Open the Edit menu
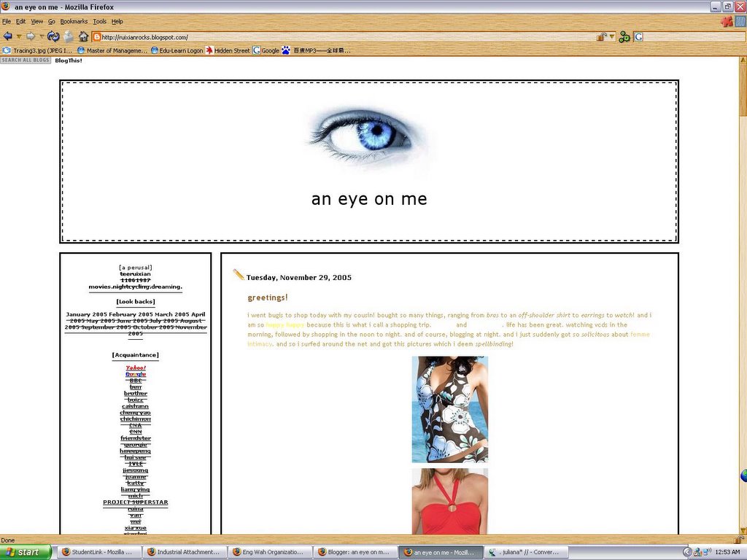The image size is (747, 560). coord(21,21)
